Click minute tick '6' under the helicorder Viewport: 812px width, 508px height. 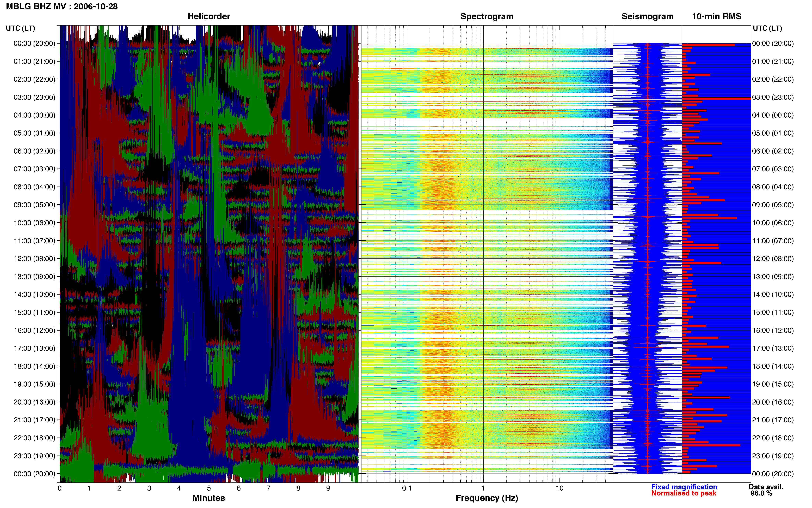click(x=239, y=488)
